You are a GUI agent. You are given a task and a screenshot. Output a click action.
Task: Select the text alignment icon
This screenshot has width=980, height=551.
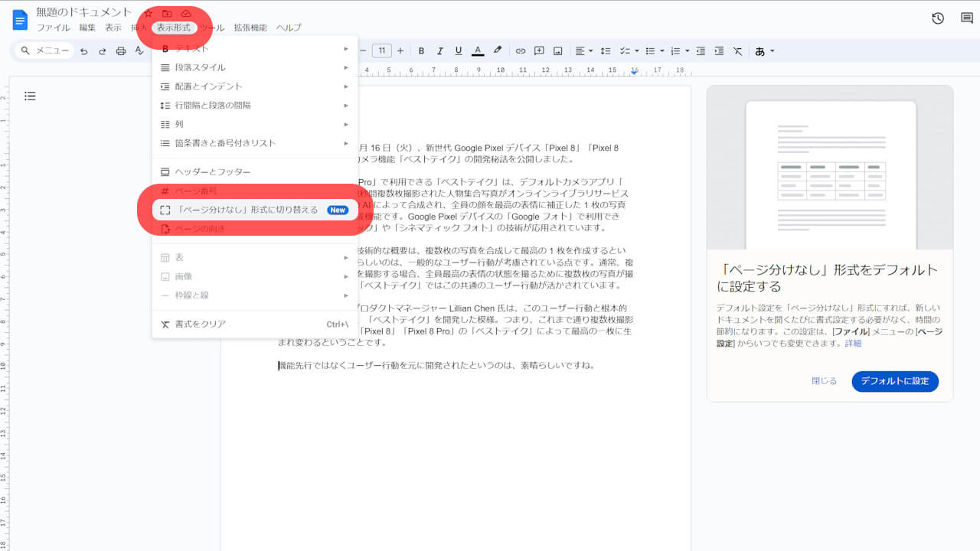click(x=580, y=51)
